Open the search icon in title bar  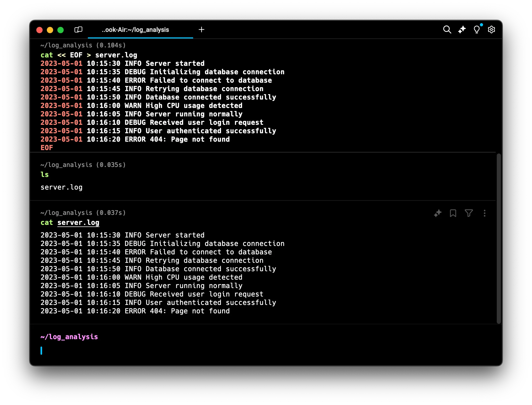tap(447, 29)
